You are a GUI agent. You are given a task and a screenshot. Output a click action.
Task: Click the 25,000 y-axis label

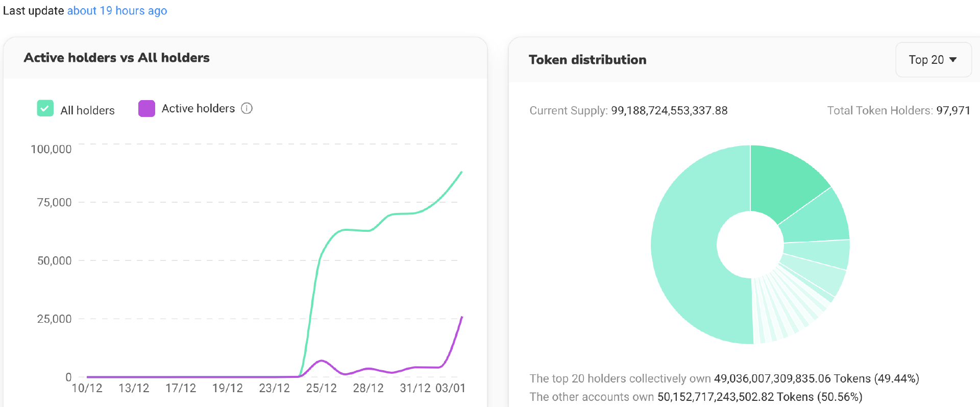click(54, 319)
